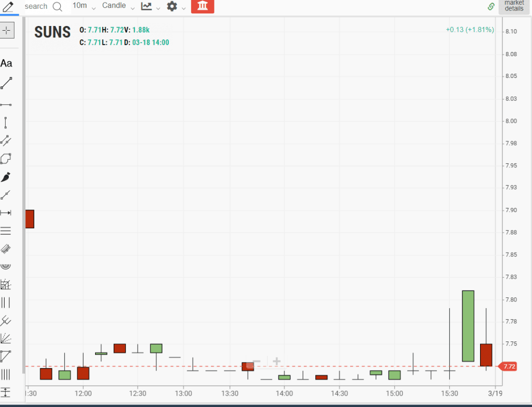The height and width of the screenshot is (407, 532).
Task: Select the paintbrush freeform drawing tool
Action: point(6,177)
